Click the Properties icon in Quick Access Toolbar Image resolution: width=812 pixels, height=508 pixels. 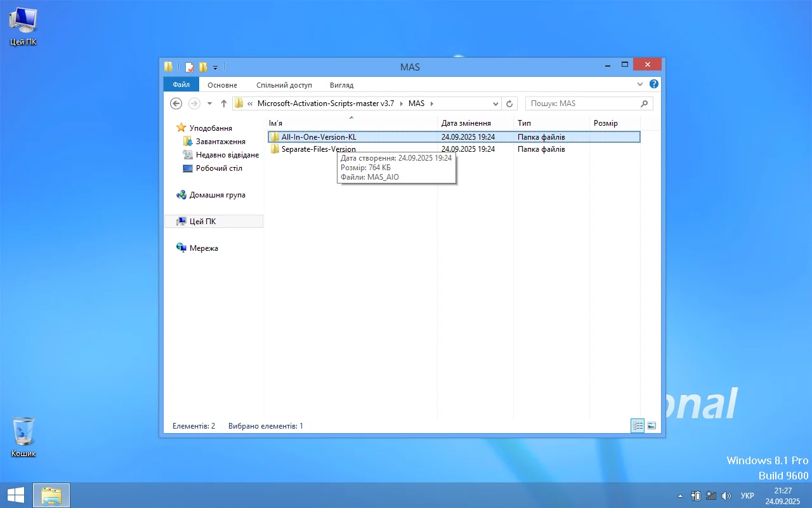coord(190,67)
